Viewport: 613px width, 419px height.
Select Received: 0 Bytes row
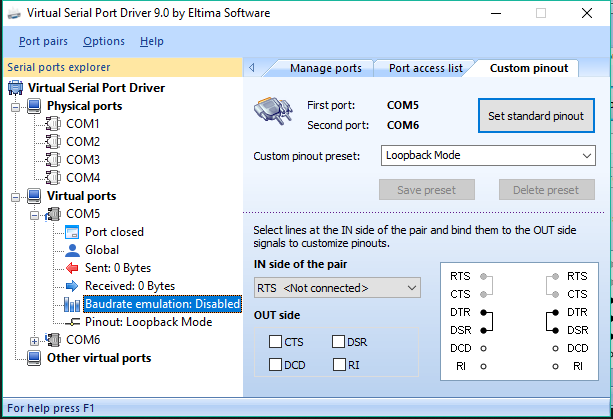click(x=130, y=286)
